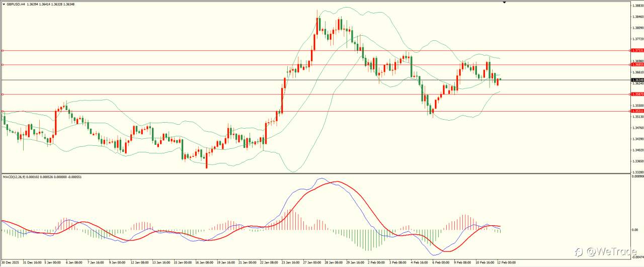Viewport: 644px width, 267px height.
Task: Select the 1.35870 horizontal line price label
Action: coord(637,94)
